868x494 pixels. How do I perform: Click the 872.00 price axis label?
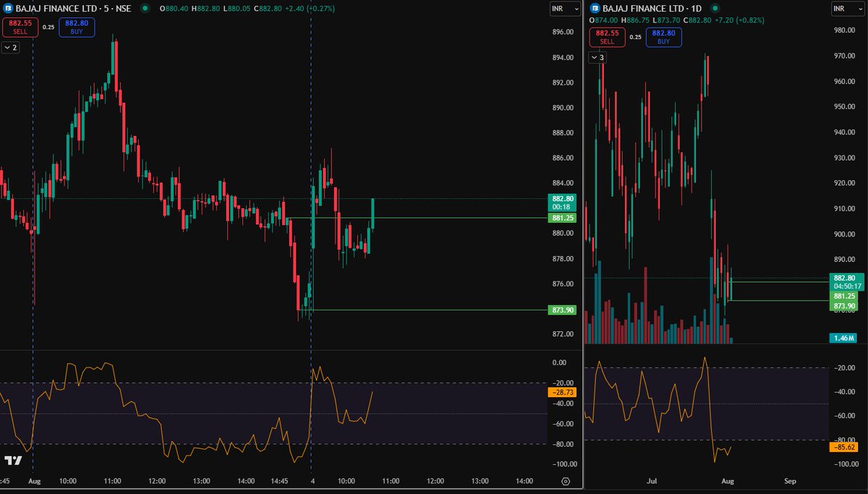point(563,334)
